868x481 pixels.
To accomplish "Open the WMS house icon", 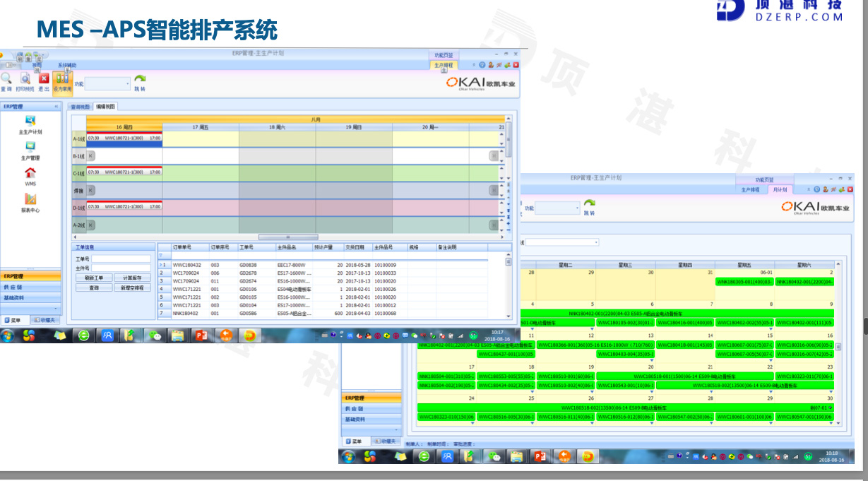I will (30, 172).
